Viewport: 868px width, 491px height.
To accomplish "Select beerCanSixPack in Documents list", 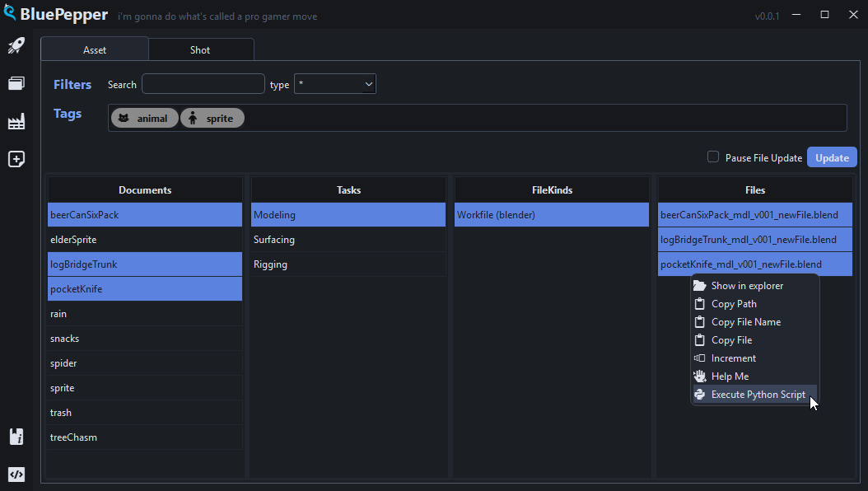I will [145, 215].
